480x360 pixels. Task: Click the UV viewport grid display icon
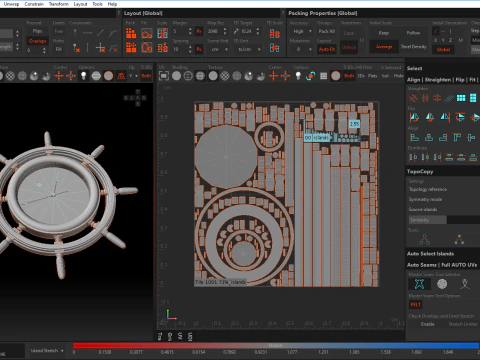[x=323, y=76]
